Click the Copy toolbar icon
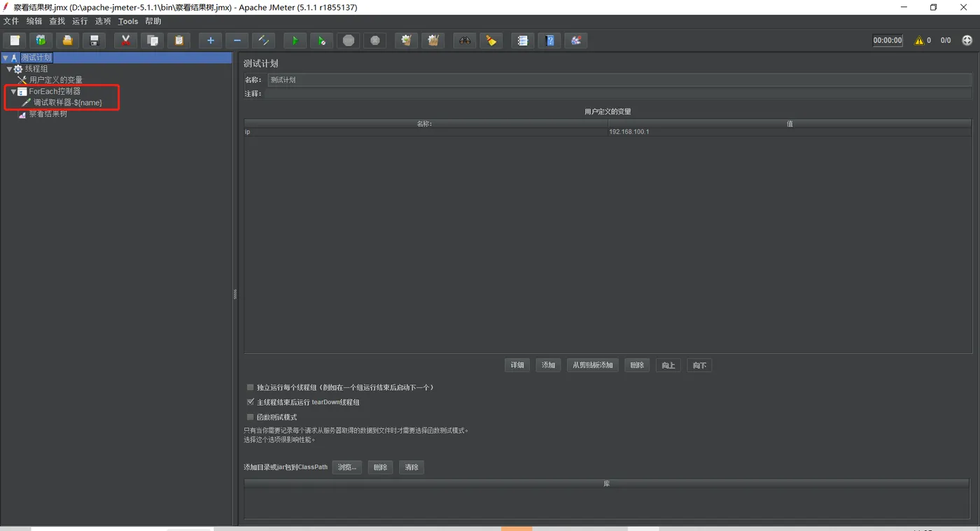Screen dimensions: 980x531 pos(152,41)
